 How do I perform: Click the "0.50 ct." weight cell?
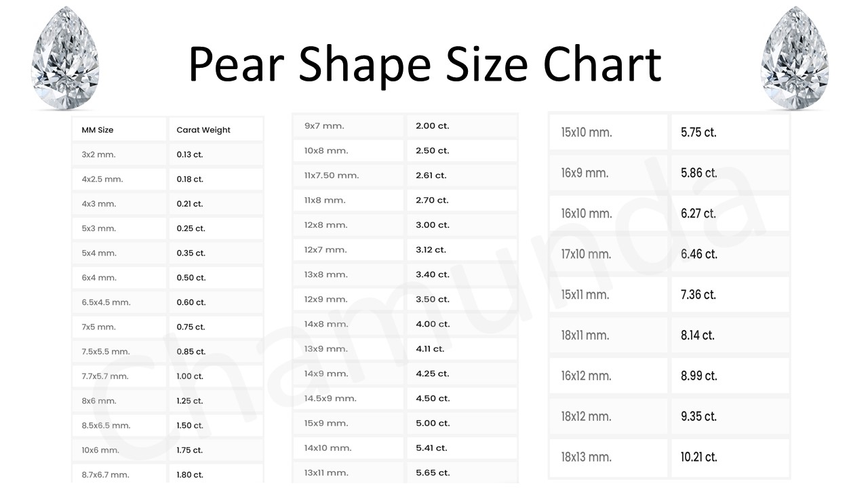coord(191,278)
